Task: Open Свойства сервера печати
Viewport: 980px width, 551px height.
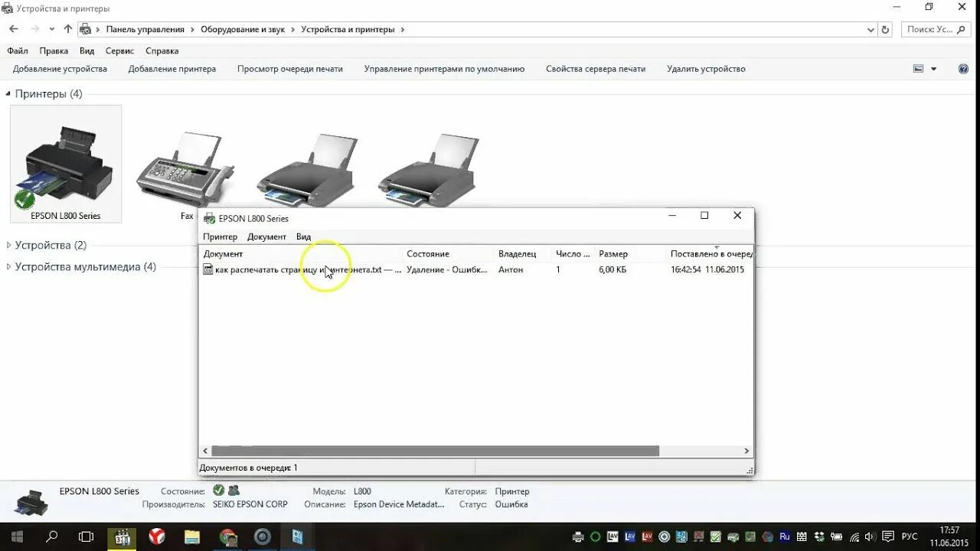Action: coord(596,69)
